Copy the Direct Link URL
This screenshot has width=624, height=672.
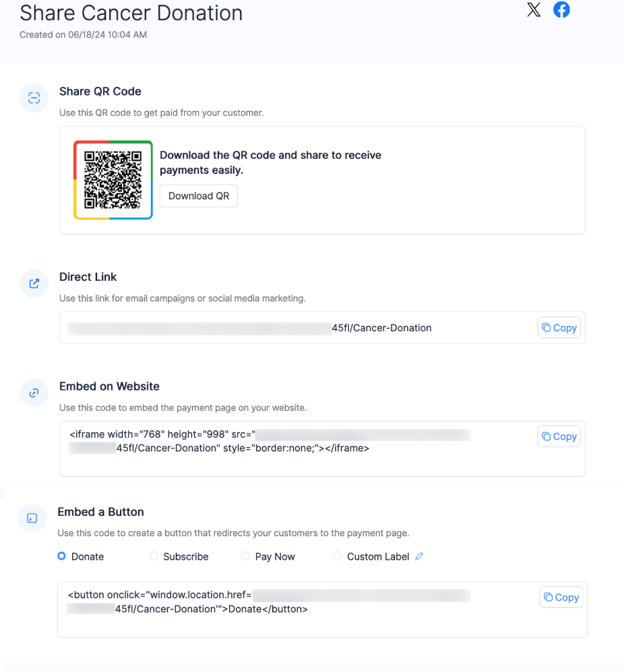pos(559,327)
